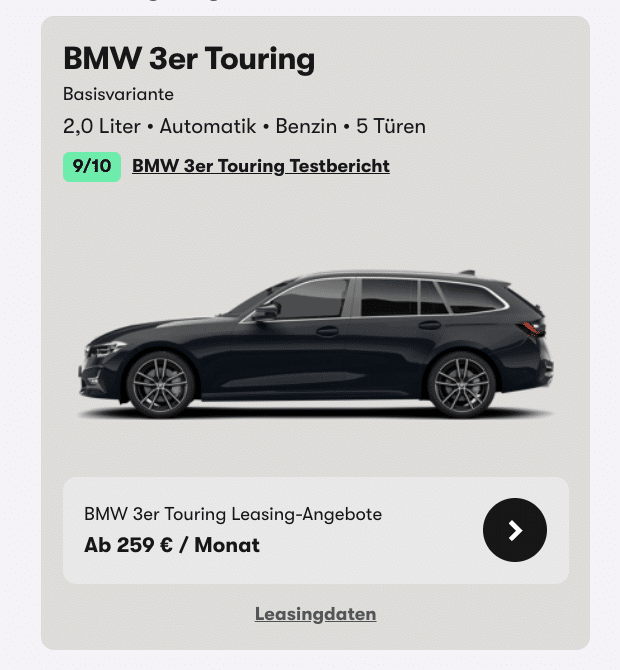This screenshot has height=670, width=620.
Task: Click the car's rear alloy wheel
Action: 461,385
